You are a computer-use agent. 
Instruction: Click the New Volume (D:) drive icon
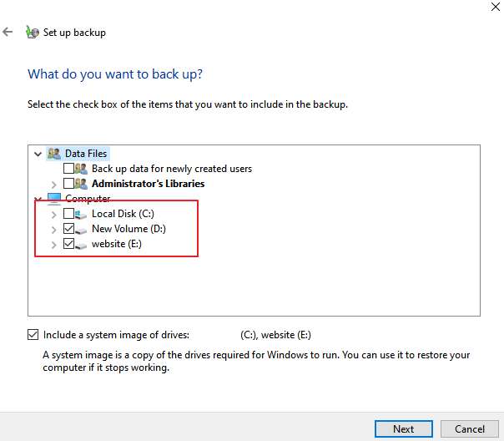(82, 229)
